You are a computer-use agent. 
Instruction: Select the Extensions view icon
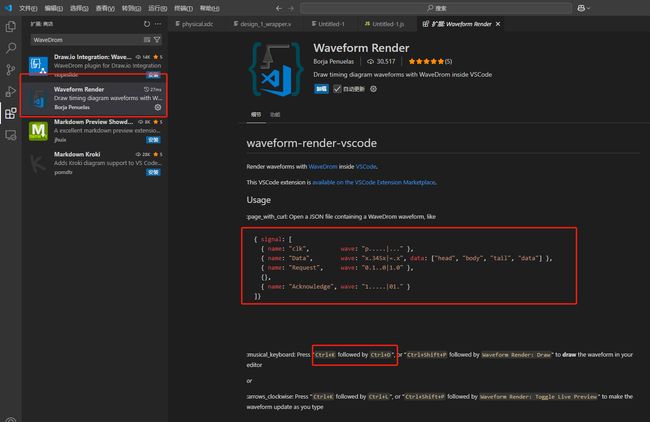tap(11, 113)
